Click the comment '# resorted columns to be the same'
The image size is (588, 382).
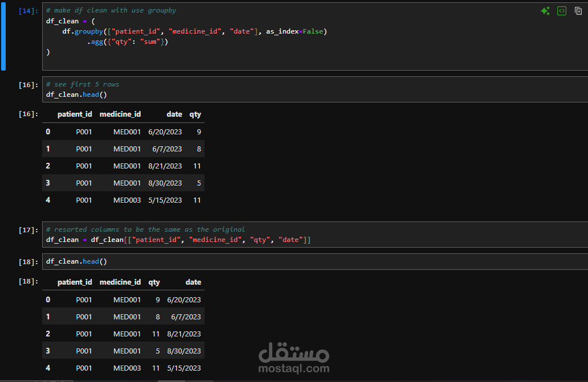119,229
